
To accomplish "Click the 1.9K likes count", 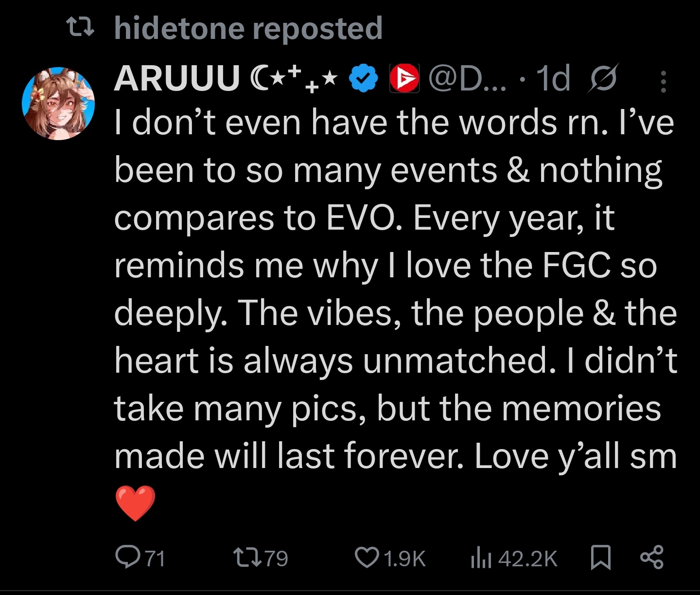I will pos(404,559).
